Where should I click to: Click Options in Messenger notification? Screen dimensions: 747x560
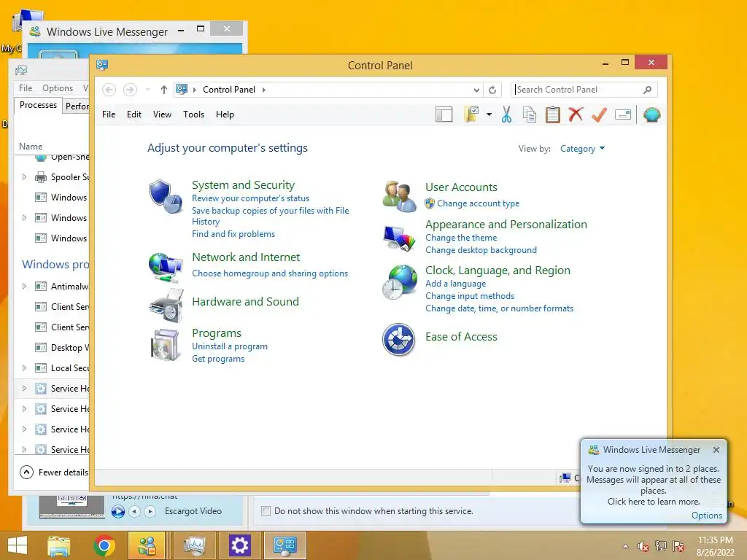point(706,516)
